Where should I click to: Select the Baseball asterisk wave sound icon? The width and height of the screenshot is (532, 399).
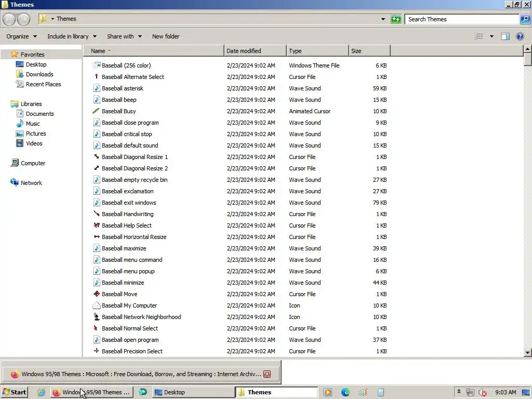click(96, 88)
